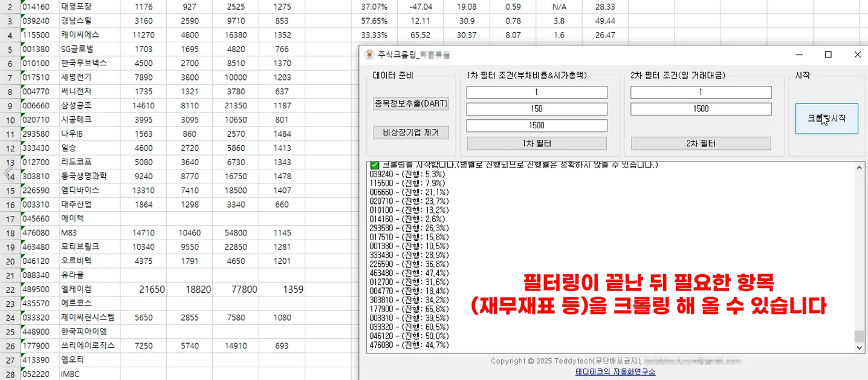
Task: Select Excel cell 한국무브넥스
Action: [89, 63]
